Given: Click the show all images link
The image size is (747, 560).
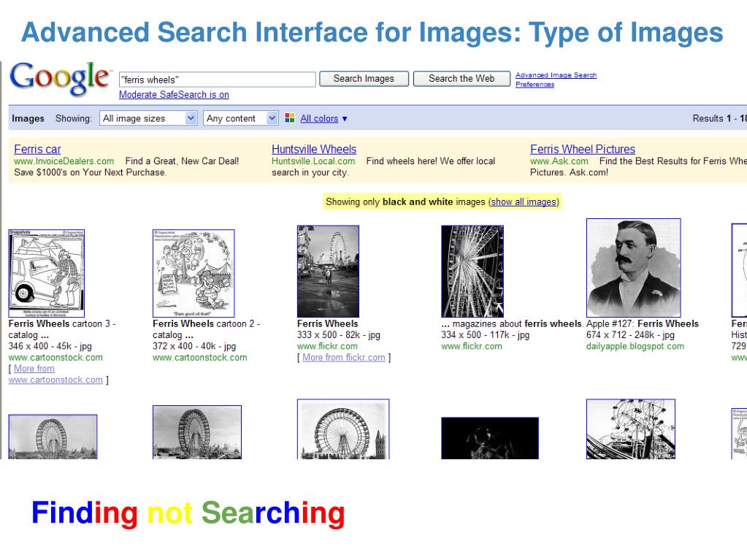Looking at the screenshot, I should tap(524, 202).
